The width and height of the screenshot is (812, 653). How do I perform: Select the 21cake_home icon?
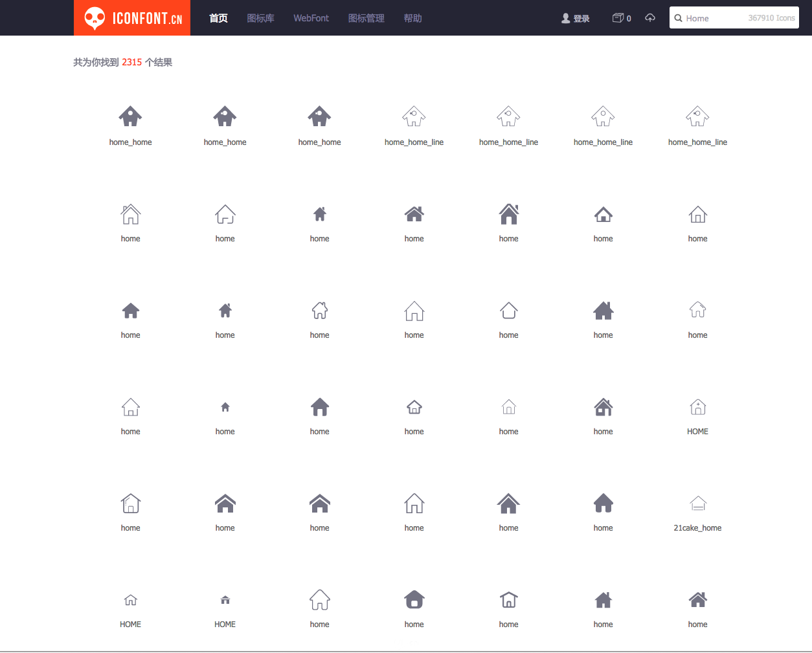coord(697,503)
